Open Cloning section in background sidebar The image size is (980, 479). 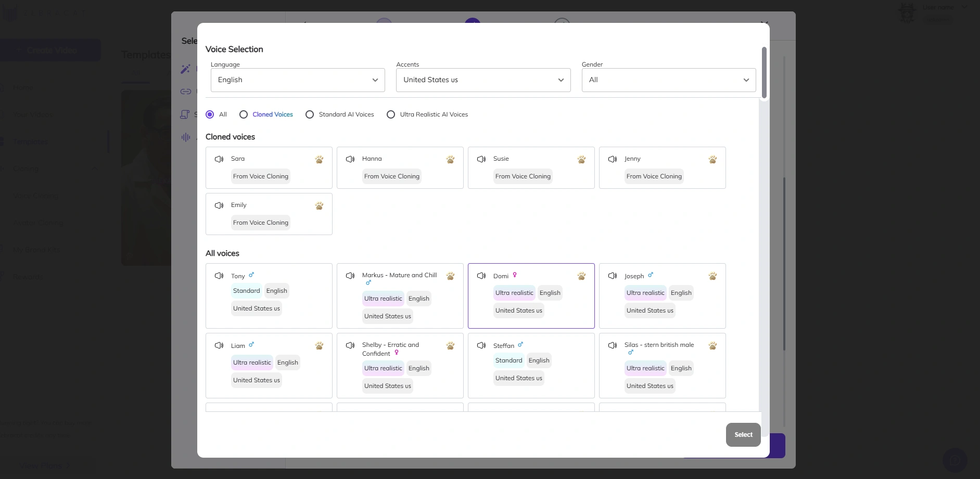26,169
